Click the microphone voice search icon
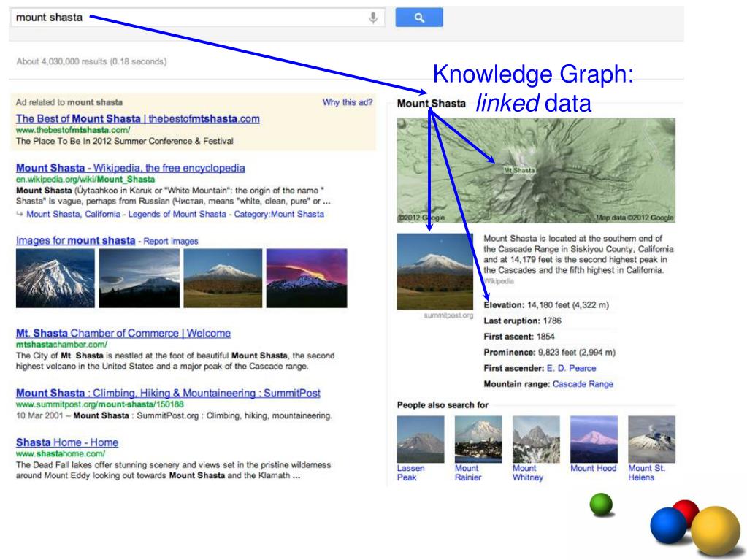 tap(373, 18)
